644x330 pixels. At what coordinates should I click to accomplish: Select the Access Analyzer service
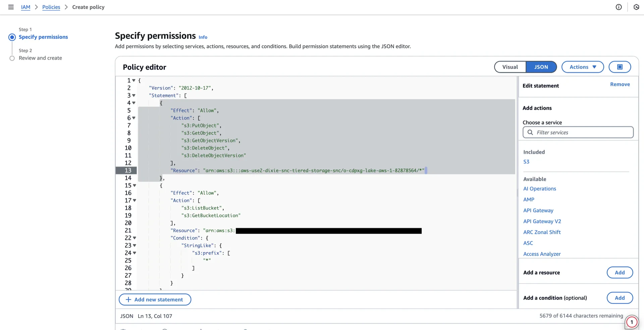(x=542, y=254)
